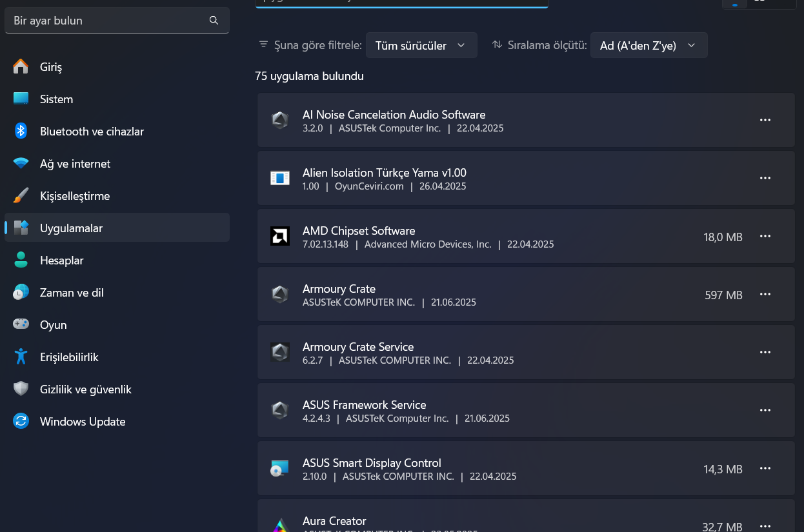Go to the Giriş settings page
The height and width of the screenshot is (532, 804).
pyautogui.click(x=117, y=66)
